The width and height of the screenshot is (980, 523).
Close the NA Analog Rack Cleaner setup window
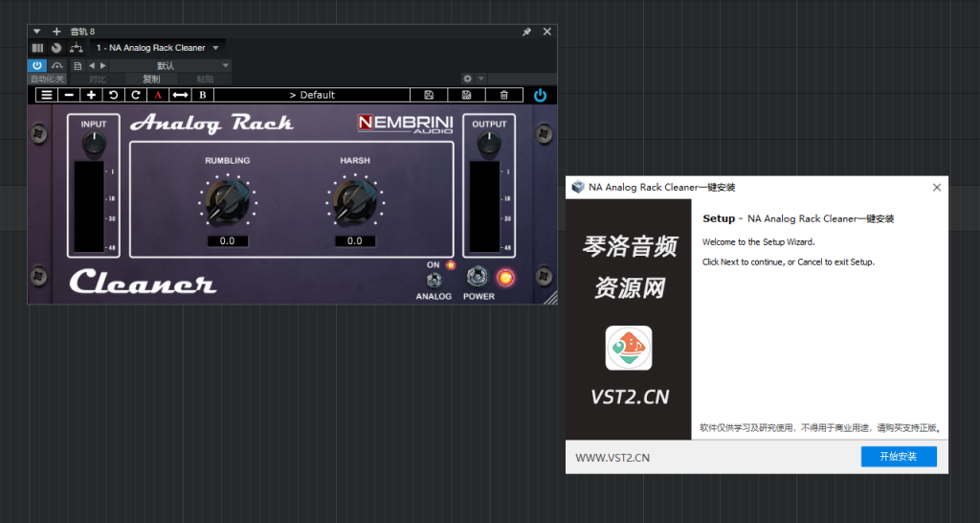point(936,188)
